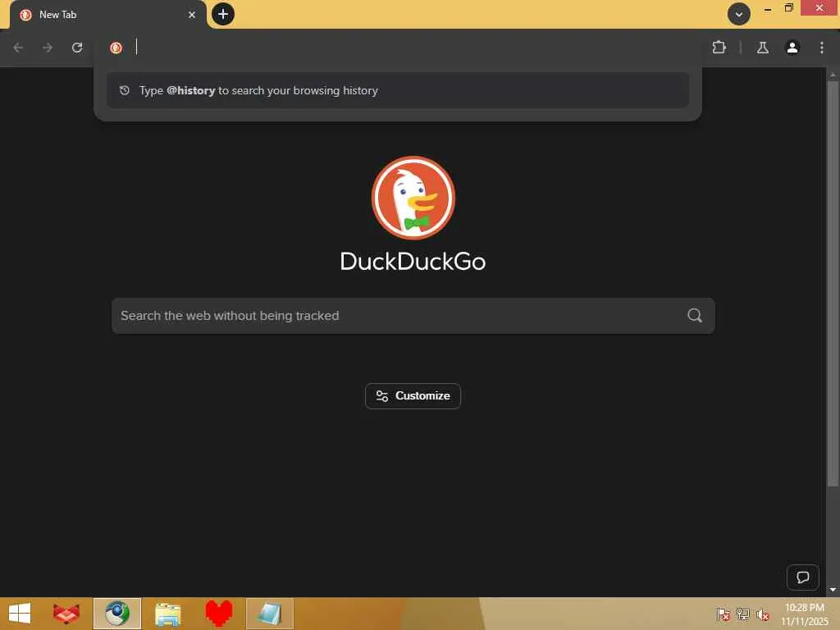
Task: Open File Explorer from taskbar
Action: pyautogui.click(x=167, y=614)
